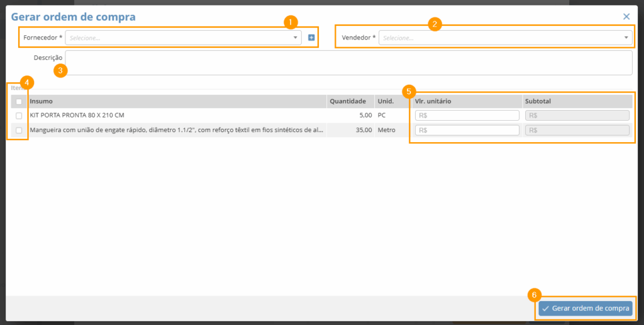The image size is (644, 325).
Task: Open the Fornecedor dropdown
Action: [183, 38]
